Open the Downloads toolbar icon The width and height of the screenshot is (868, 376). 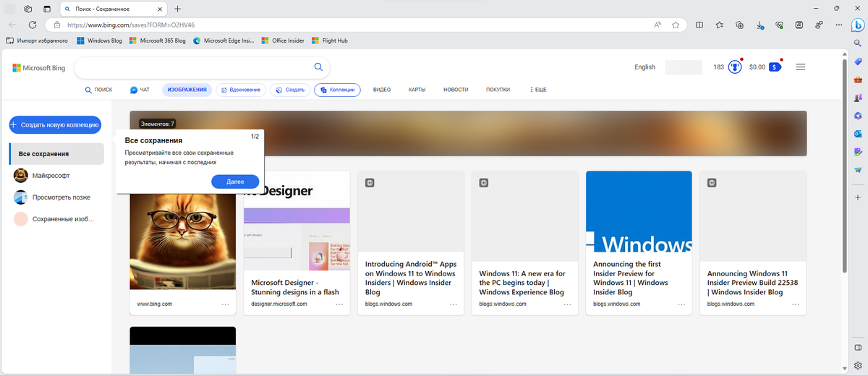click(x=759, y=25)
